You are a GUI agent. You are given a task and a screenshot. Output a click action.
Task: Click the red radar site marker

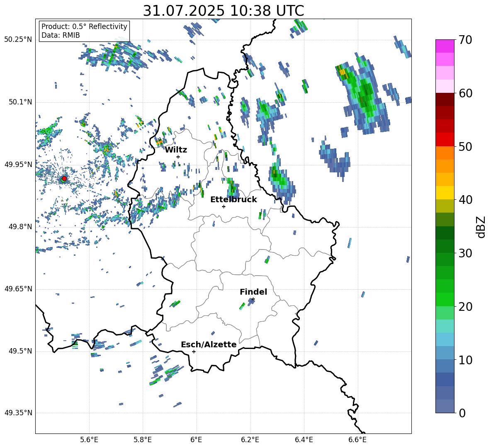[64, 179]
